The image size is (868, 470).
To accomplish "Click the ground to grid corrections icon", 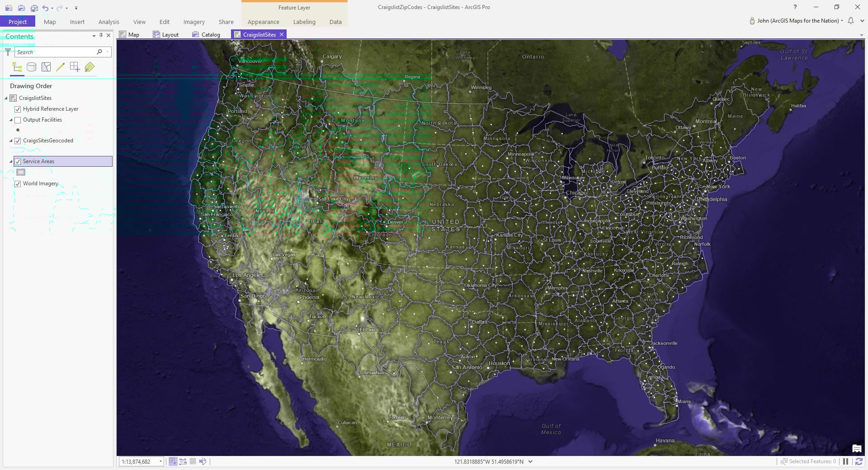I will coord(203,461).
